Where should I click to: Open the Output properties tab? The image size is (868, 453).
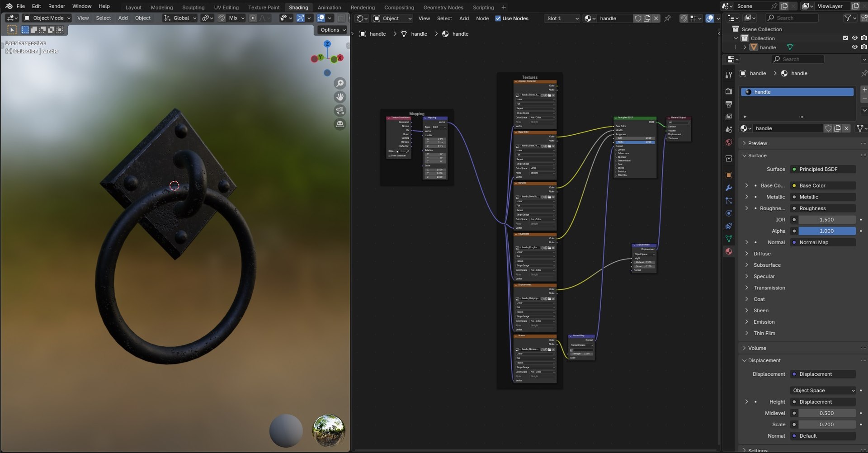(x=728, y=104)
